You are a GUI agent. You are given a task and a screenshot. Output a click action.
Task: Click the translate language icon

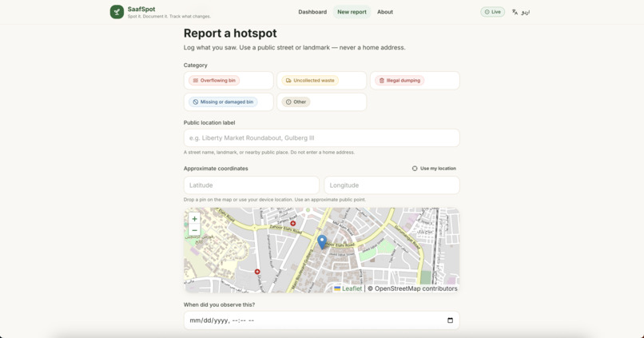click(515, 12)
